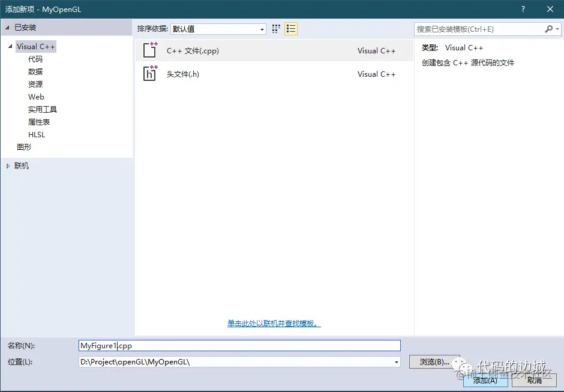Focus the name field MyFigure1.cpp
The image size is (564, 392).
tap(239, 346)
